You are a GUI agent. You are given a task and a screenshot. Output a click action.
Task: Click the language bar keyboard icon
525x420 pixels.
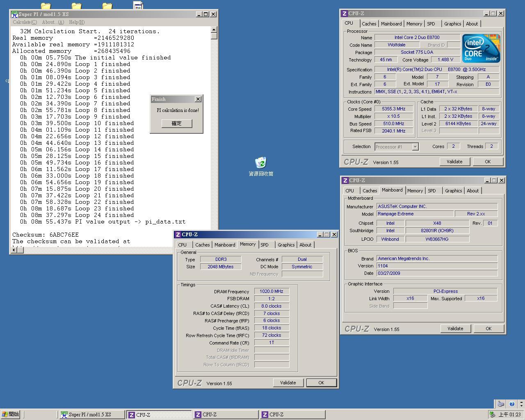point(501,404)
